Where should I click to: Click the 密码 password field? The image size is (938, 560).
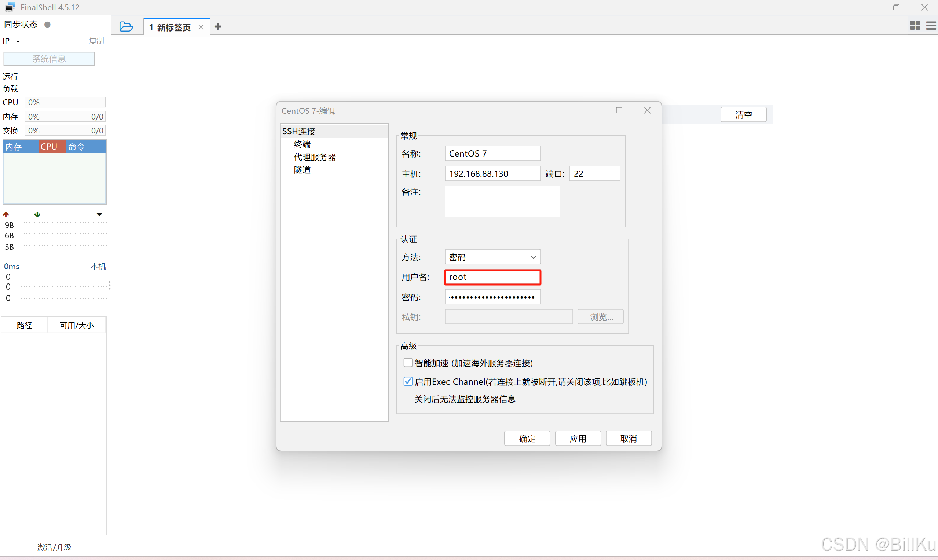tap(492, 297)
